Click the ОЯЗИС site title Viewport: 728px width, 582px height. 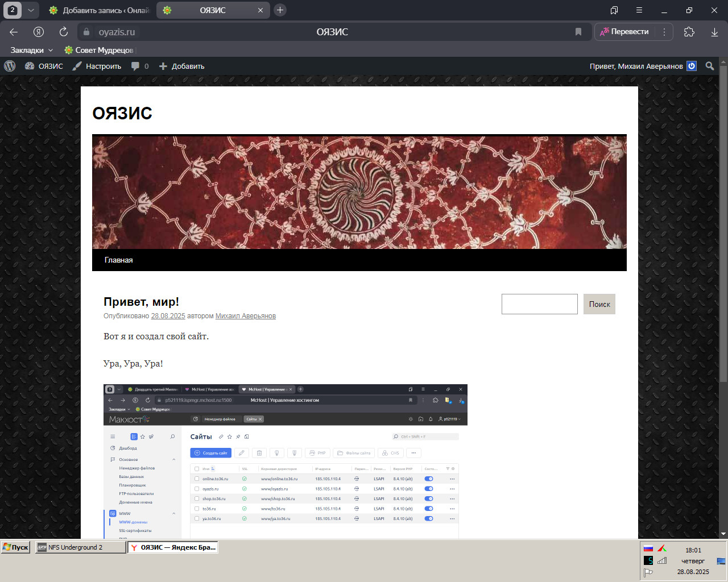pos(122,113)
